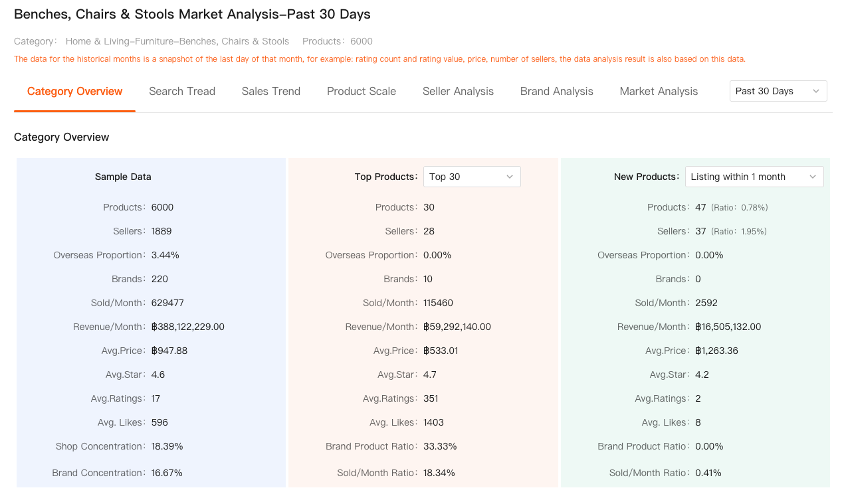Expand the Past 30 Days period dropdown
842x504 pixels.
[x=778, y=91]
